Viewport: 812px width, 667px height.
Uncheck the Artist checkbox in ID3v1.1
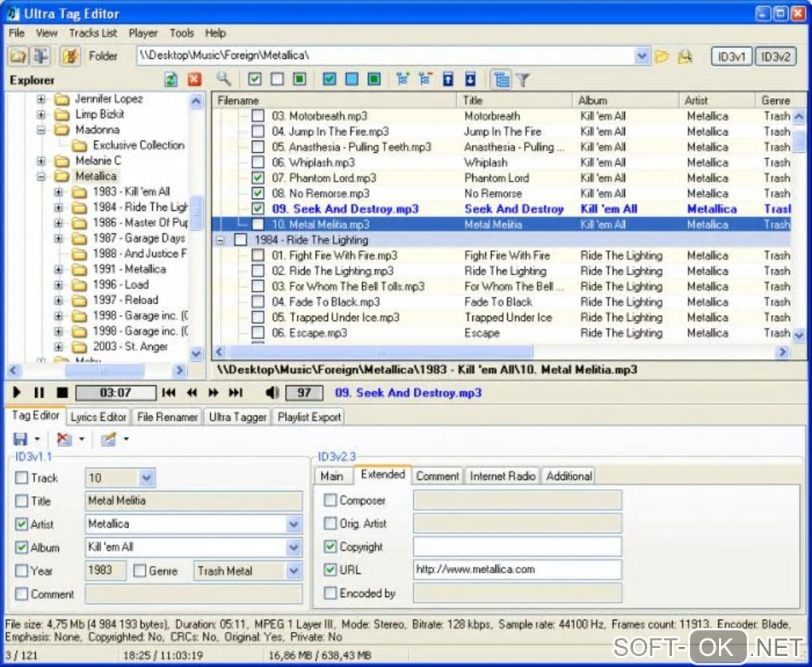pyautogui.click(x=21, y=525)
